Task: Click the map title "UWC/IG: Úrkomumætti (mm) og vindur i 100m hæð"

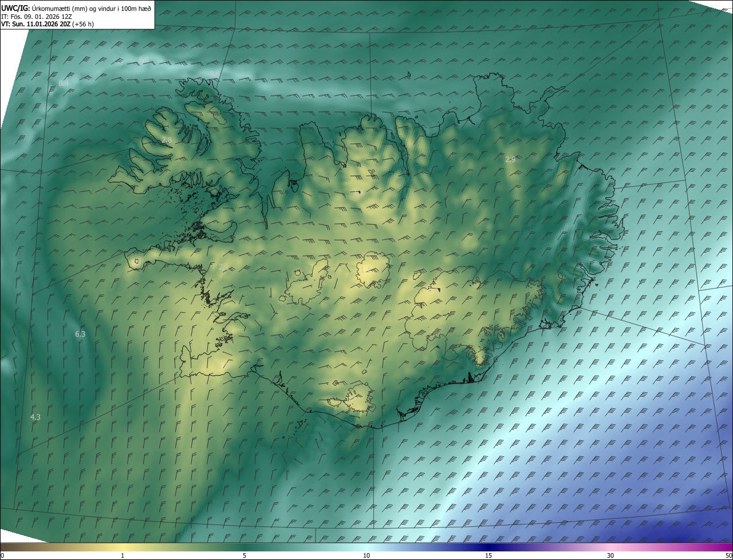Action: (76, 7)
